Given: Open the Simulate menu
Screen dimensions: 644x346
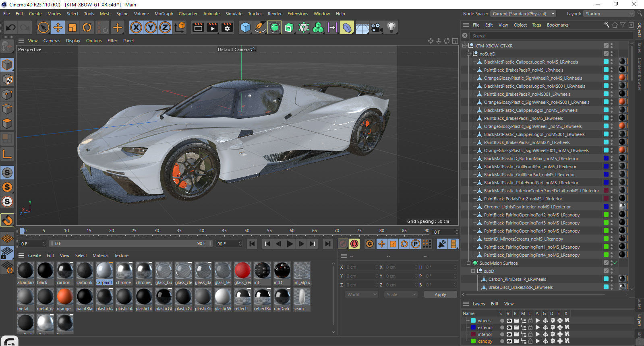Looking at the screenshot, I should tap(234, 14).
